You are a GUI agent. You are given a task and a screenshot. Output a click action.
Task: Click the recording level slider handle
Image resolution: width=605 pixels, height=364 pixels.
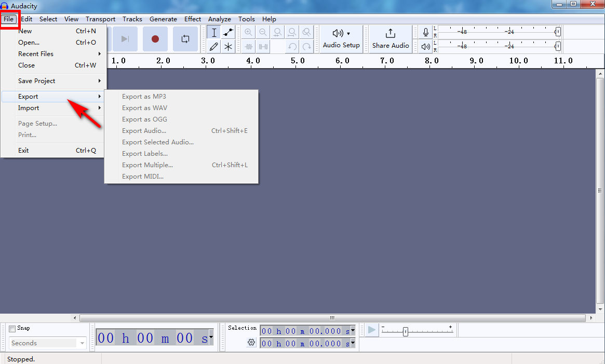point(558,32)
